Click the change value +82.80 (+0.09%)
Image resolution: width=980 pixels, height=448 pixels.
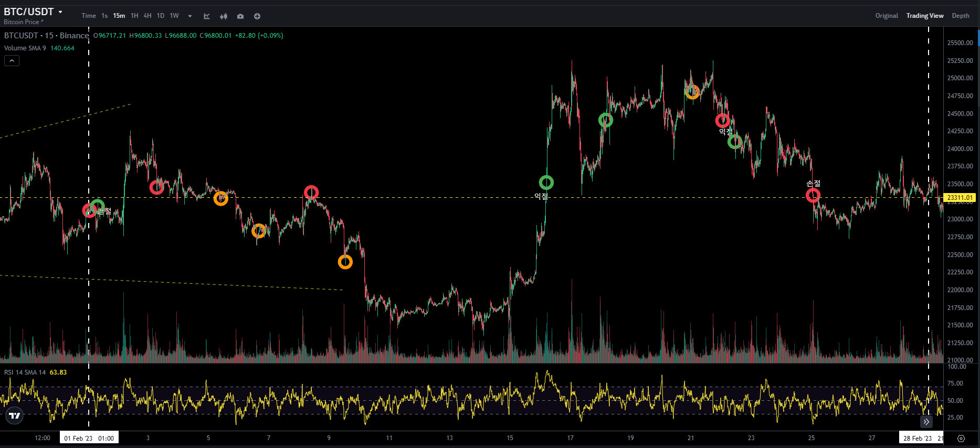coord(259,36)
